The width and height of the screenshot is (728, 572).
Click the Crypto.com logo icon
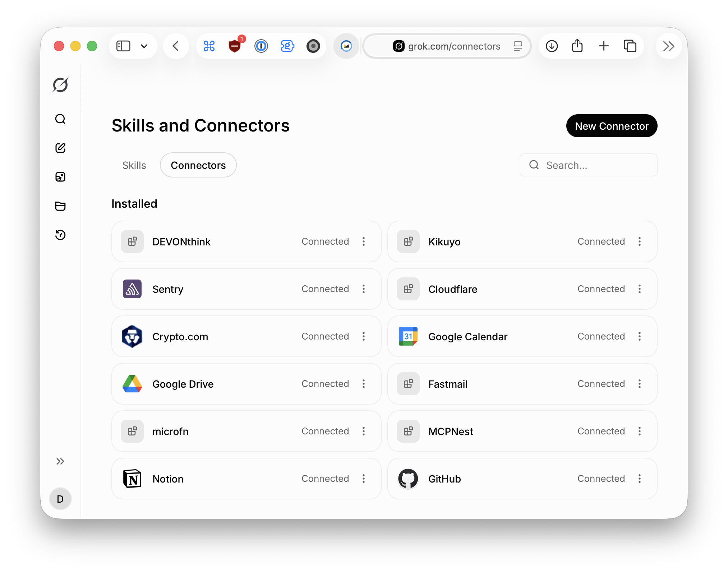tap(132, 336)
